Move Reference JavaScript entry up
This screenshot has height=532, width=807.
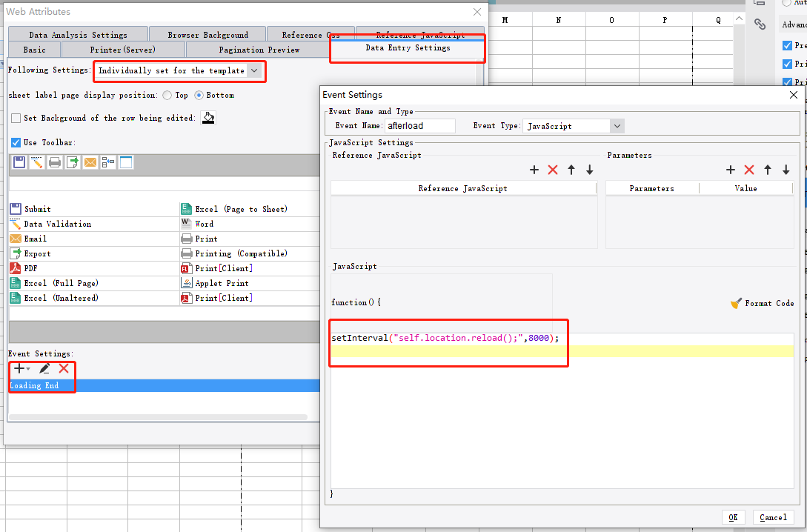tap(571, 170)
